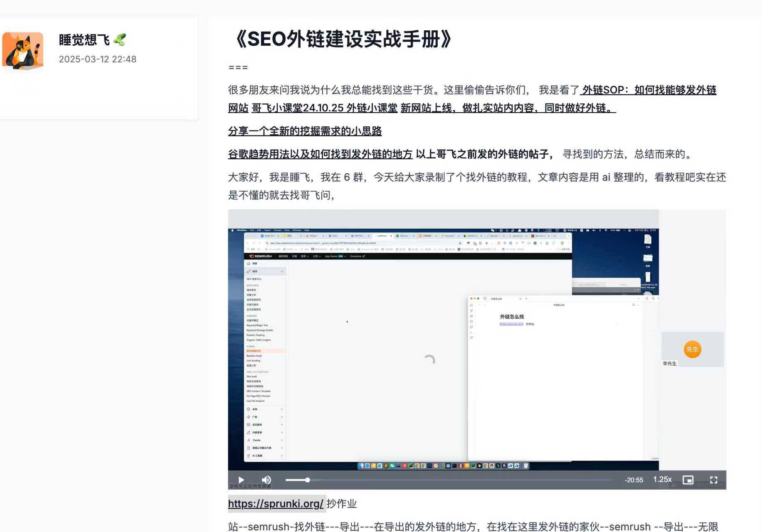Change the 1.25x playback speed
Screen dimensions: 762x532
click(662, 479)
